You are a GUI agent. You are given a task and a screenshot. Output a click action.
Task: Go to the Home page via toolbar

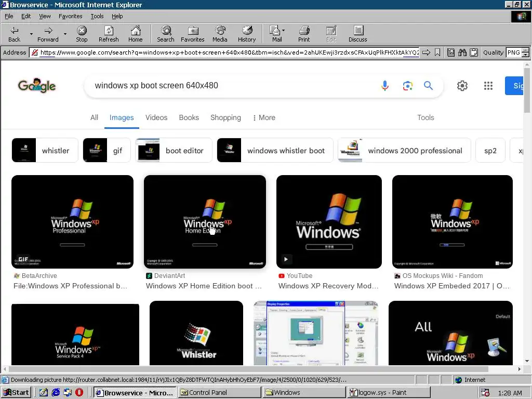(136, 34)
